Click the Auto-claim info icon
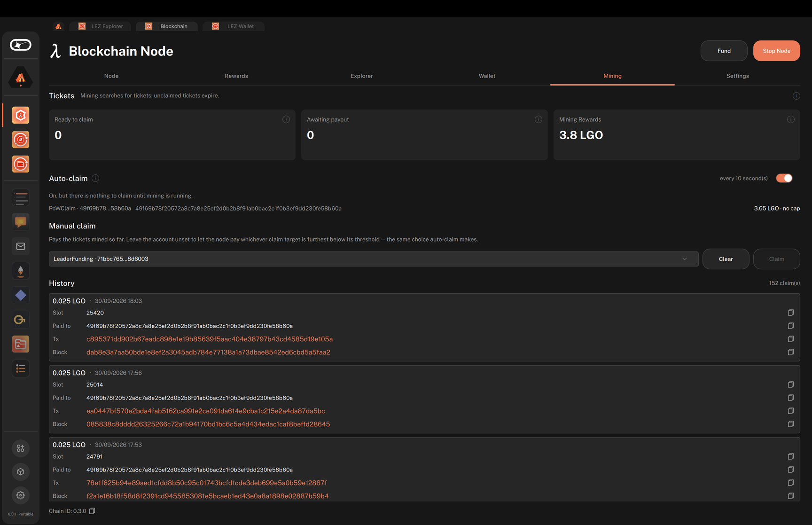 pyautogui.click(x=95, y=178)
